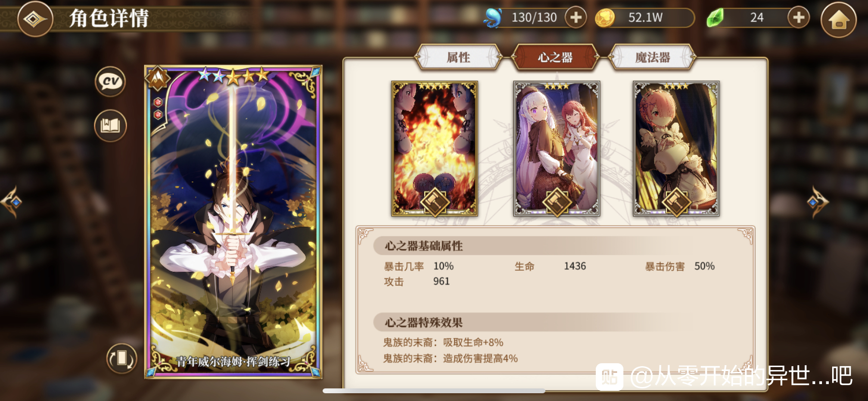
Task: Flip the card with the rotate icon
Action: pyautogui.click(x=122, y=358)
